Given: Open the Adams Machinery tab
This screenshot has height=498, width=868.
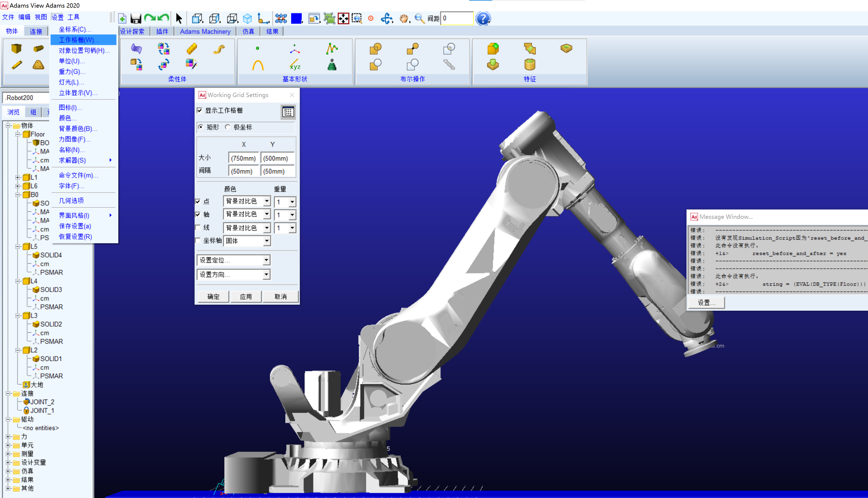Looking at the screenshot, I should coord(205,32).
